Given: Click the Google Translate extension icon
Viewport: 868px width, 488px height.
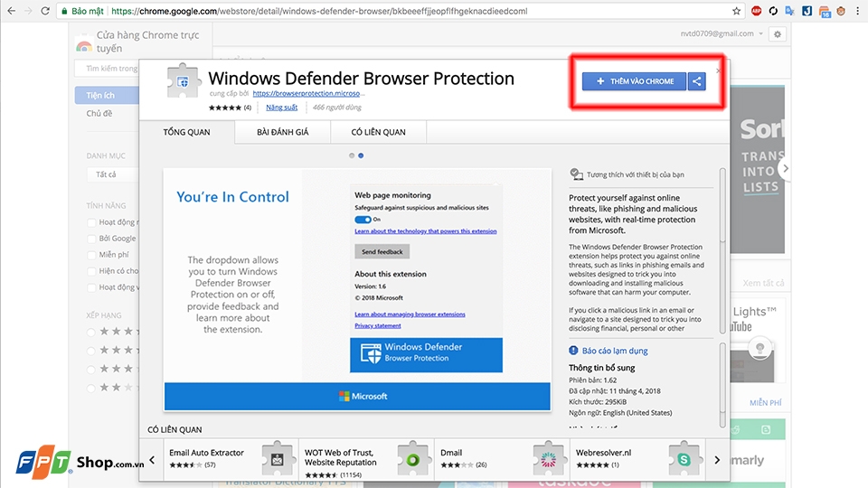Looking at the screenshot, I should (x=790, y=11).
